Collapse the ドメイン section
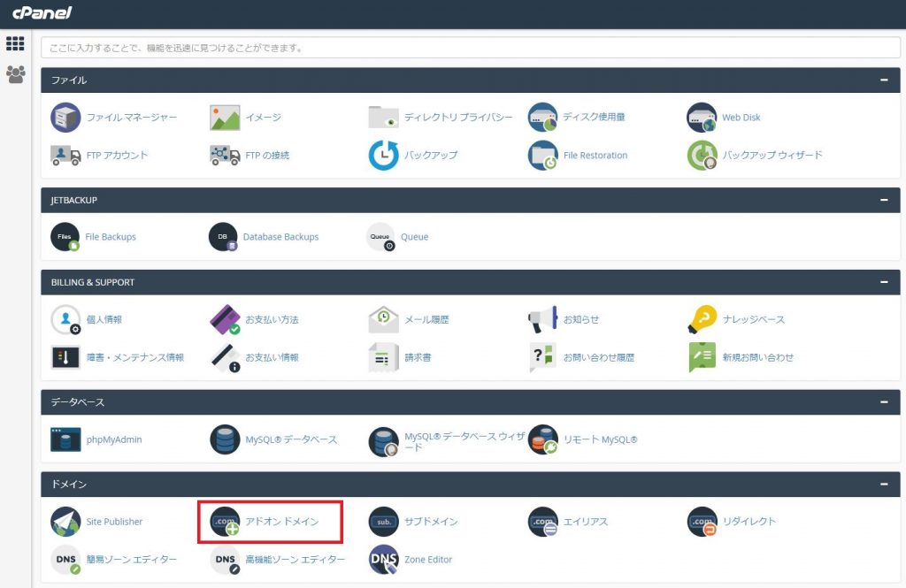906x588 pixels. [x=884, y=484]
